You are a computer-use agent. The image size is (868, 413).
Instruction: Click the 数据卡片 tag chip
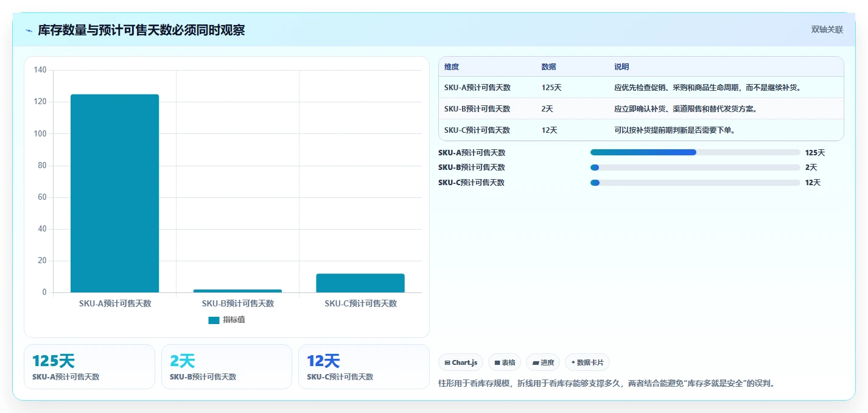(x=587, y=362)
